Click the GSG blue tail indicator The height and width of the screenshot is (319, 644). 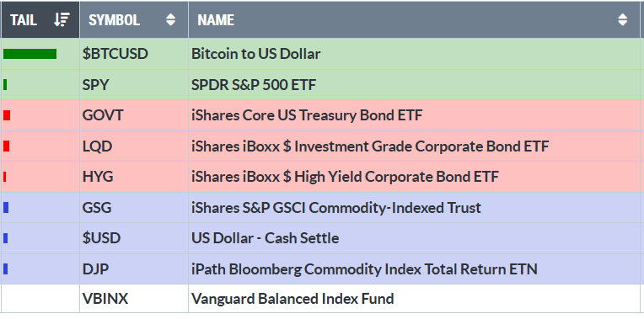(x=6, y=207)
